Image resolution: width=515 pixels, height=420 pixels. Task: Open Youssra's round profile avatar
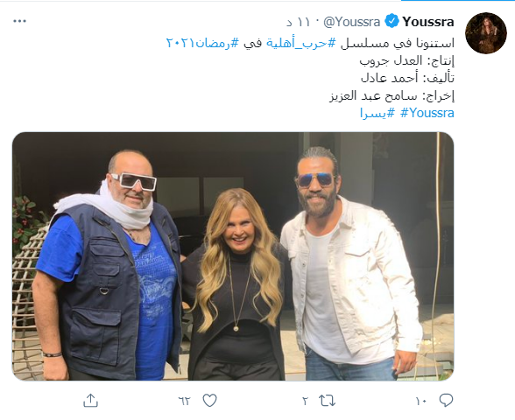486,33
